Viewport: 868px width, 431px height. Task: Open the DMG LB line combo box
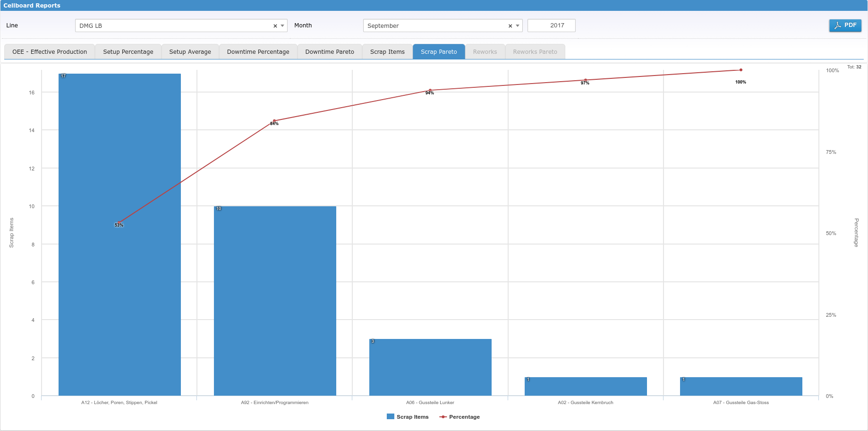[x=175, y=26]
